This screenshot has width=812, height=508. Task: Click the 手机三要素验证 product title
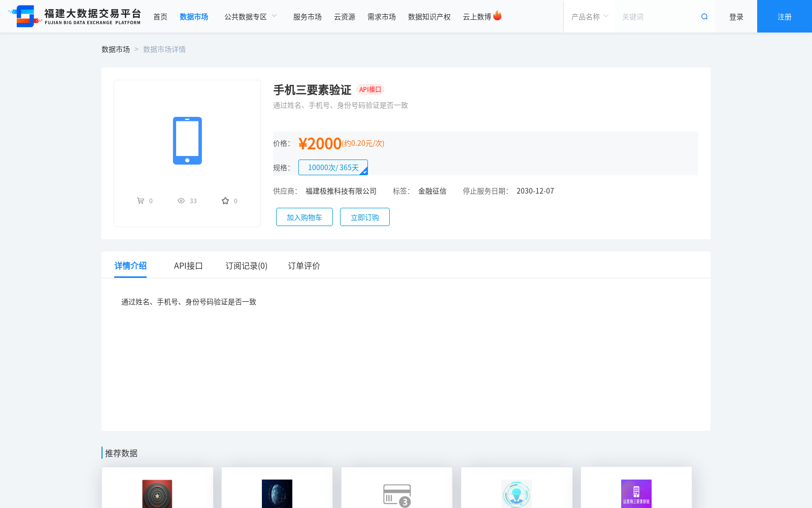tap(312, 90)
